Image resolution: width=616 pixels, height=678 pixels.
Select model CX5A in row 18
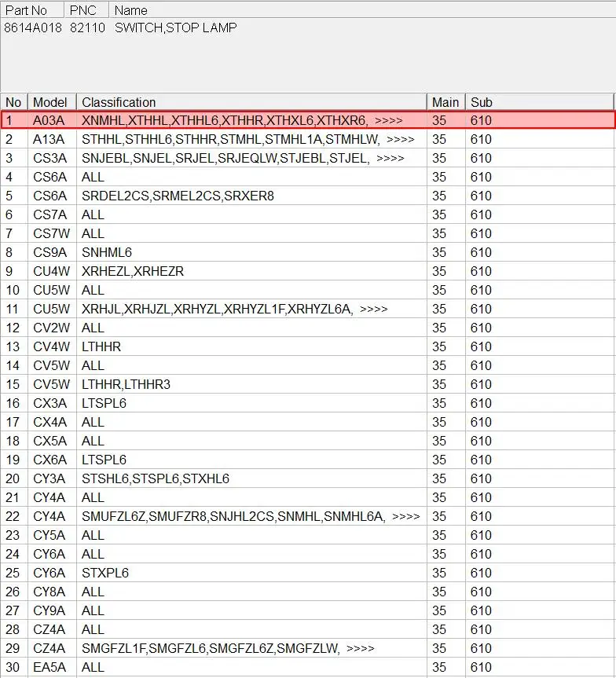click(x=49, y=441)
